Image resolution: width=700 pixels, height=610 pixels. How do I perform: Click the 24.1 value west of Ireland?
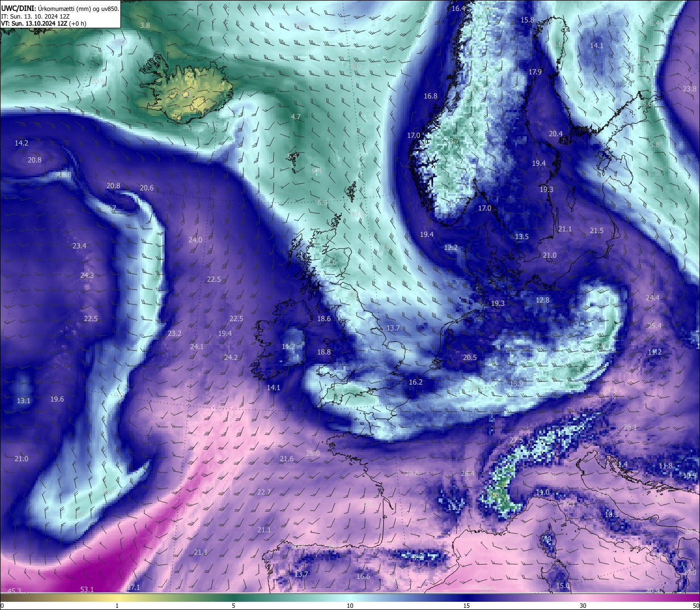pyautogui.click(x=197, y=347)
